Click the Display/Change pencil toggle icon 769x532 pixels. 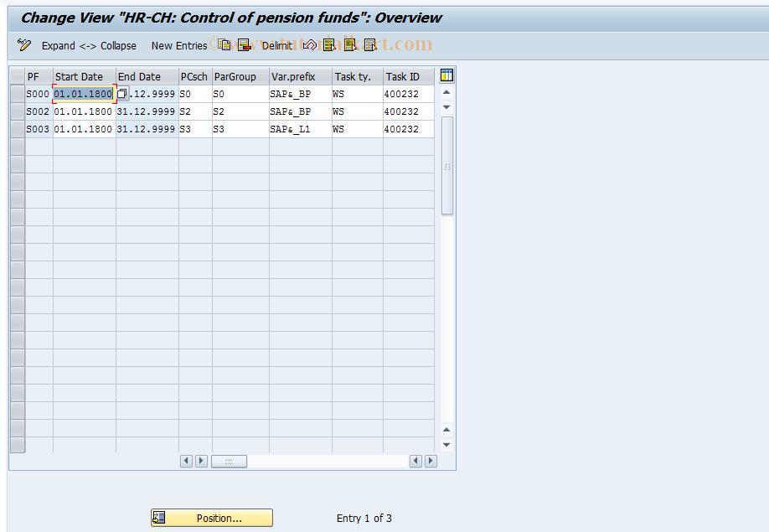click(23, 45)
